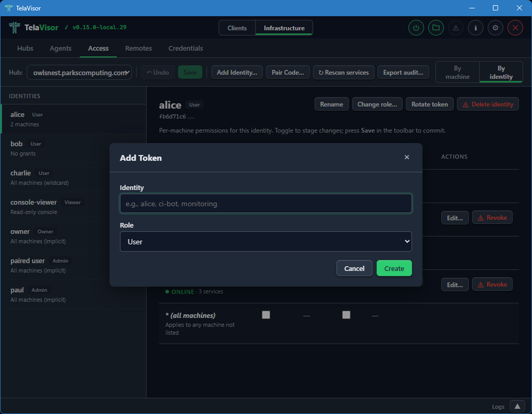Click the red X quit icon

coord(515,28)
